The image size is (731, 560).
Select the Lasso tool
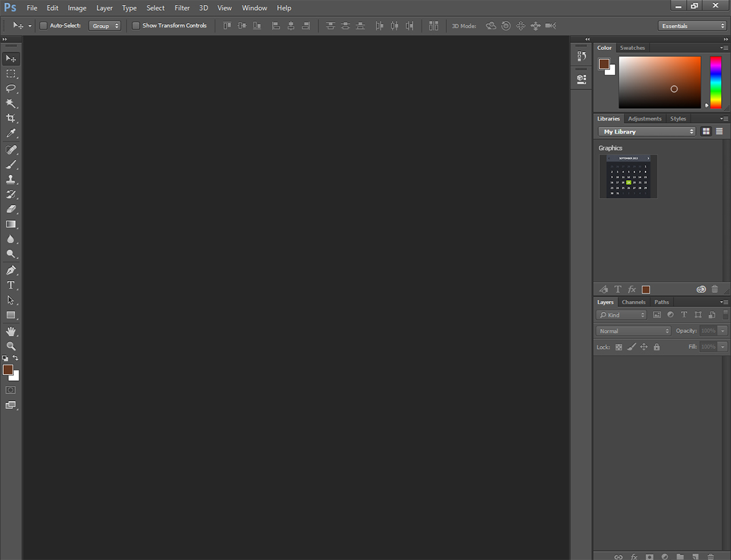coord(11,89)
